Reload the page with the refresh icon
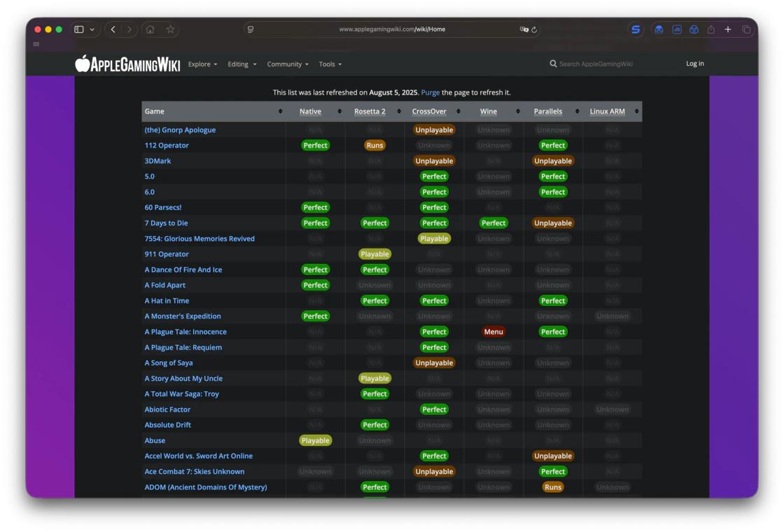Screen dimensions: 784x532 [534, 29]
